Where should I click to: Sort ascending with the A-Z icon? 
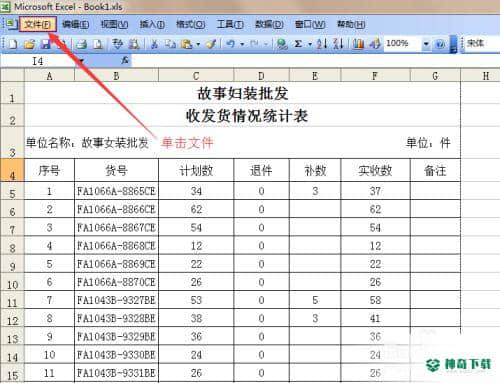pyautogui.click(x=321, y=44)
